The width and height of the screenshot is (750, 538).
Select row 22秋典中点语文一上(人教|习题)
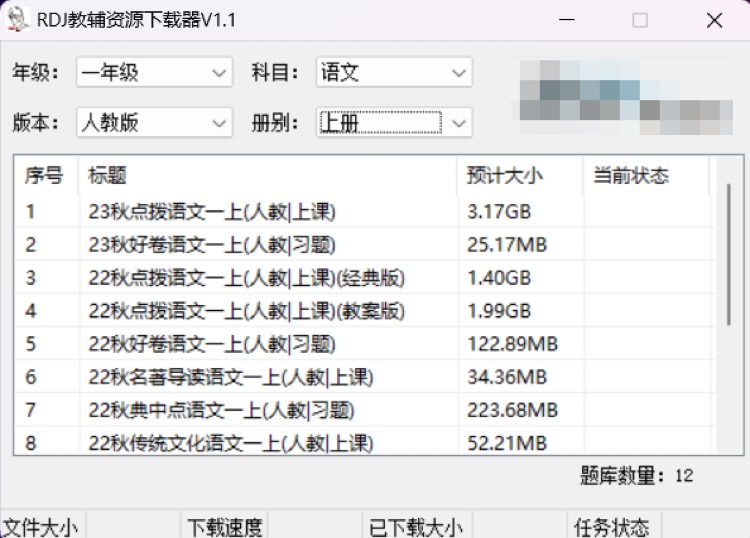pyautogui.click(x=364, y=410)
